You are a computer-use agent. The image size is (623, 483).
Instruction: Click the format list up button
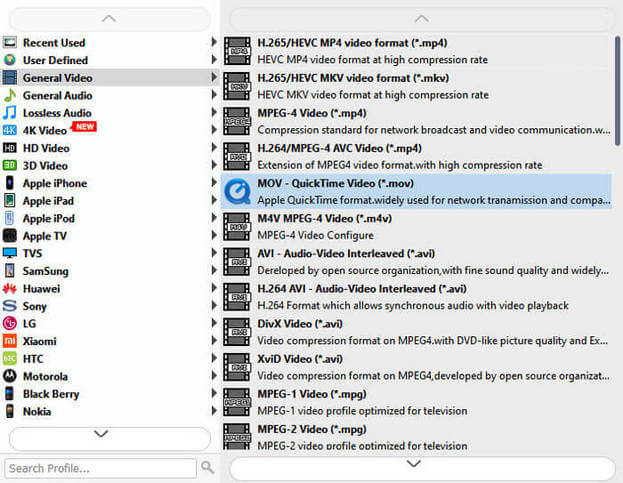point(422,19)
